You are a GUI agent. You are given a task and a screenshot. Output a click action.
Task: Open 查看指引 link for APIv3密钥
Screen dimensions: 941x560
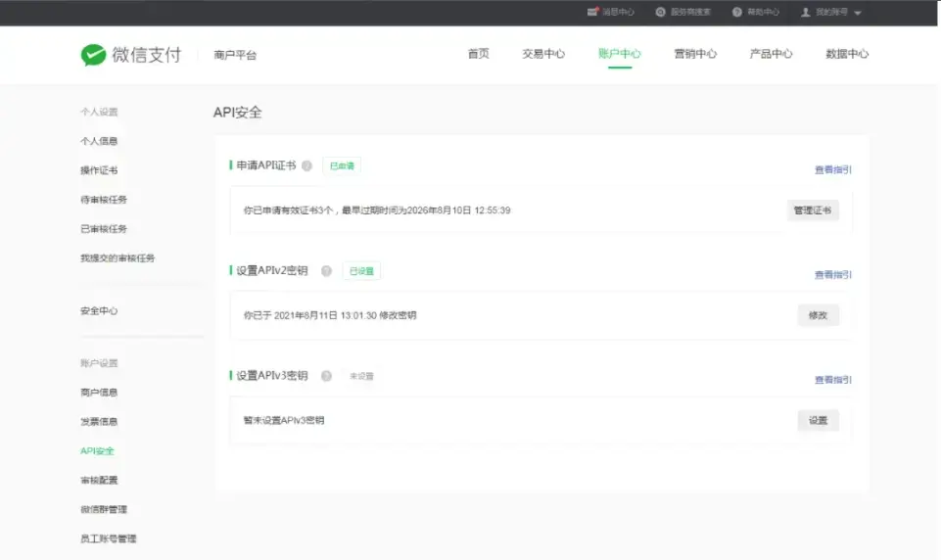(x=832, y=380)
